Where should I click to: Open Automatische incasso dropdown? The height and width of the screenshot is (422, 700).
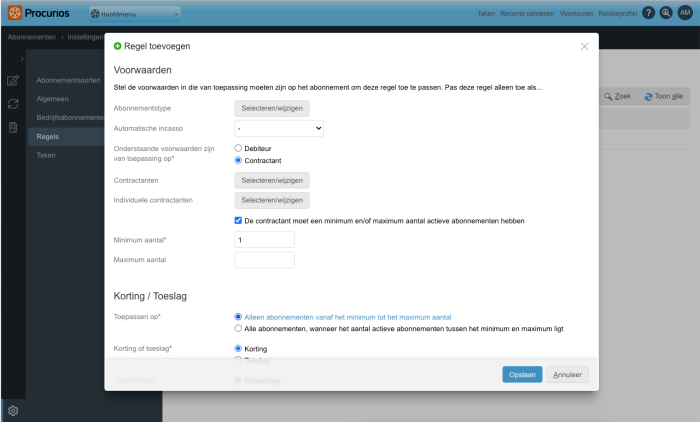pyautogui.click(x=279, y=129)
